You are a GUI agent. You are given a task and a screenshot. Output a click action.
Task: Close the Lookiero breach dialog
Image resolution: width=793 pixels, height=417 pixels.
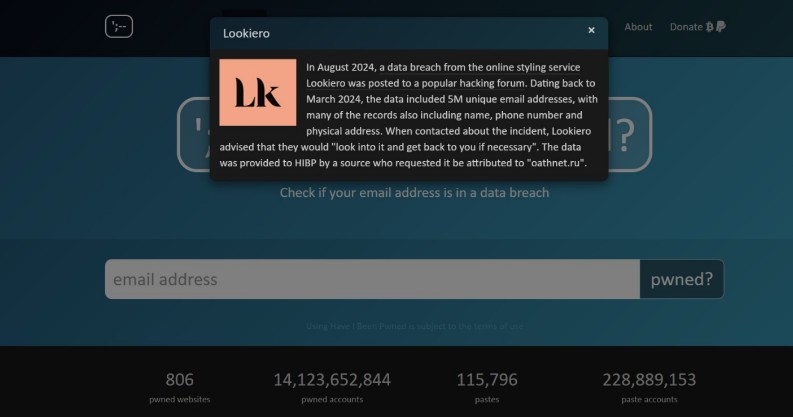591,31
